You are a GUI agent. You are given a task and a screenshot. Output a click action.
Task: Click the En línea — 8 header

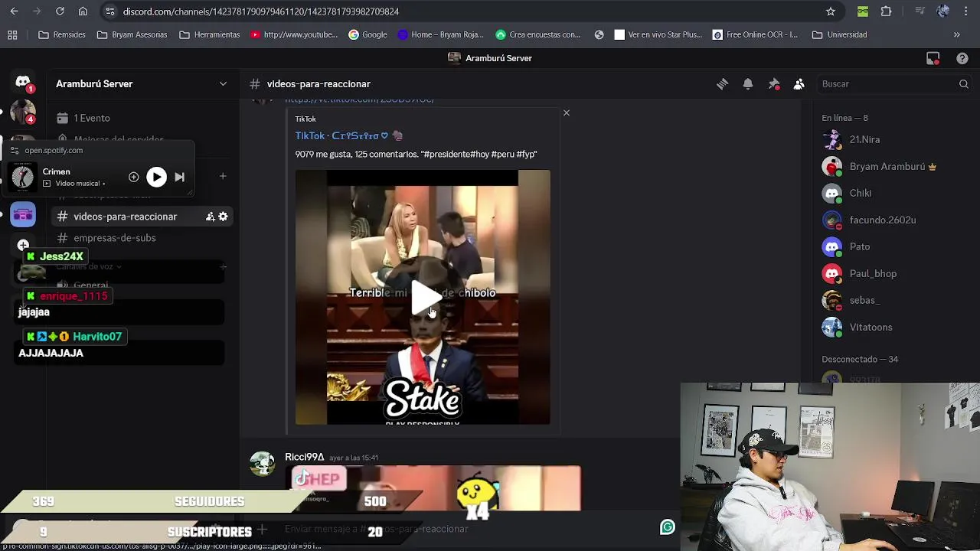coord(844,118)
